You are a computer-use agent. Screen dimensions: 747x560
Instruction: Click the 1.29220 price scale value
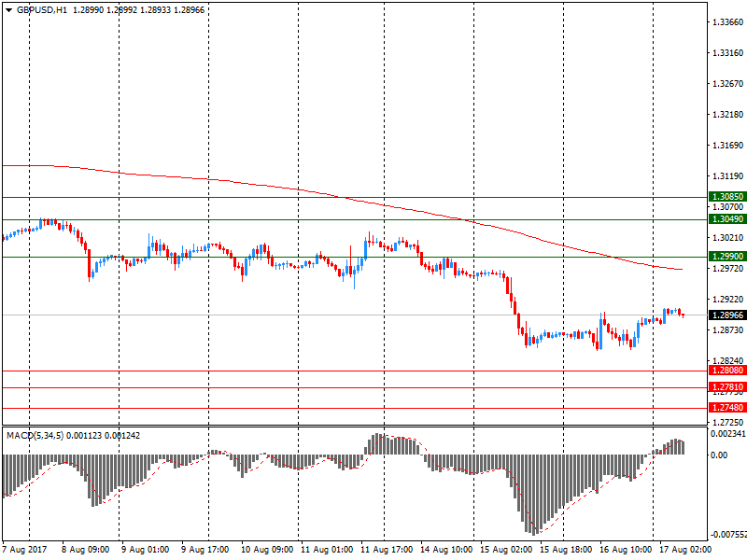pyautogui.click(x=727, y=300)
